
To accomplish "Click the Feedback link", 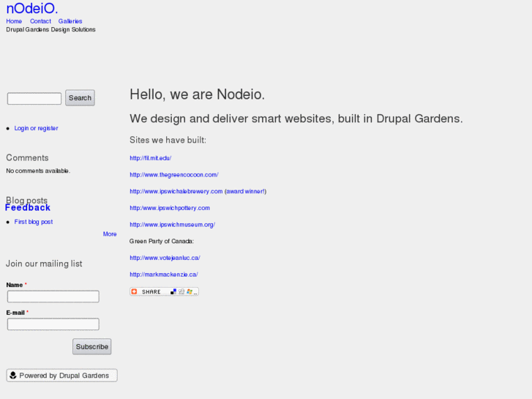I will click(28, 208).
